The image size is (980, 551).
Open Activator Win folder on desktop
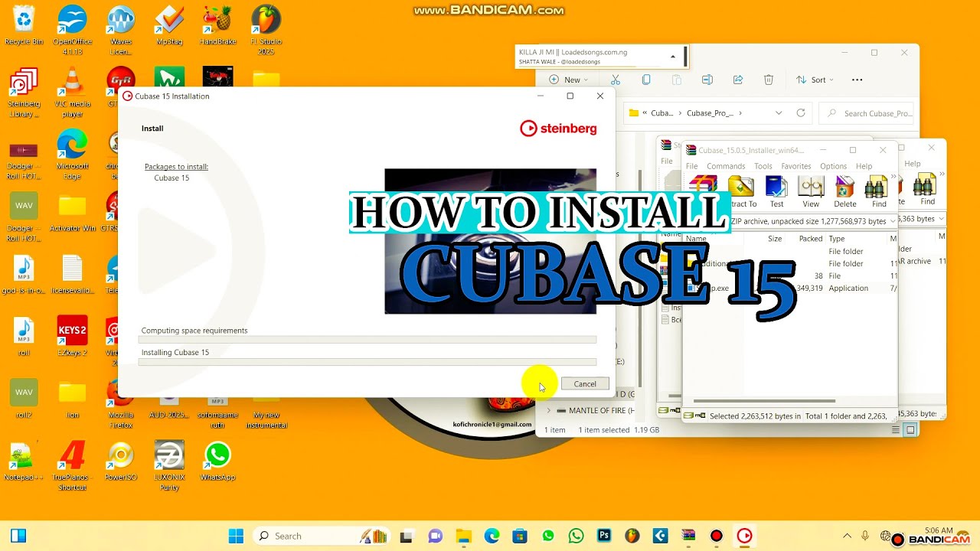72,213
